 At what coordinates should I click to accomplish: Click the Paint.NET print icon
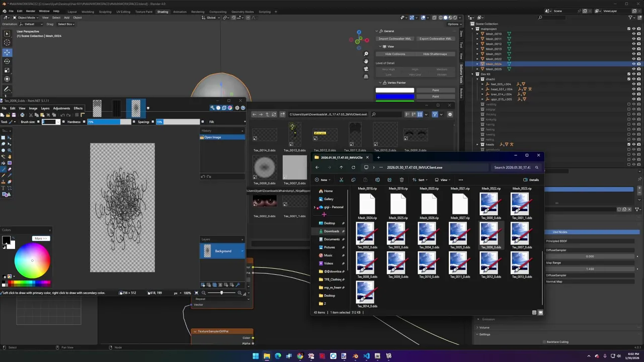pos(22,115)
